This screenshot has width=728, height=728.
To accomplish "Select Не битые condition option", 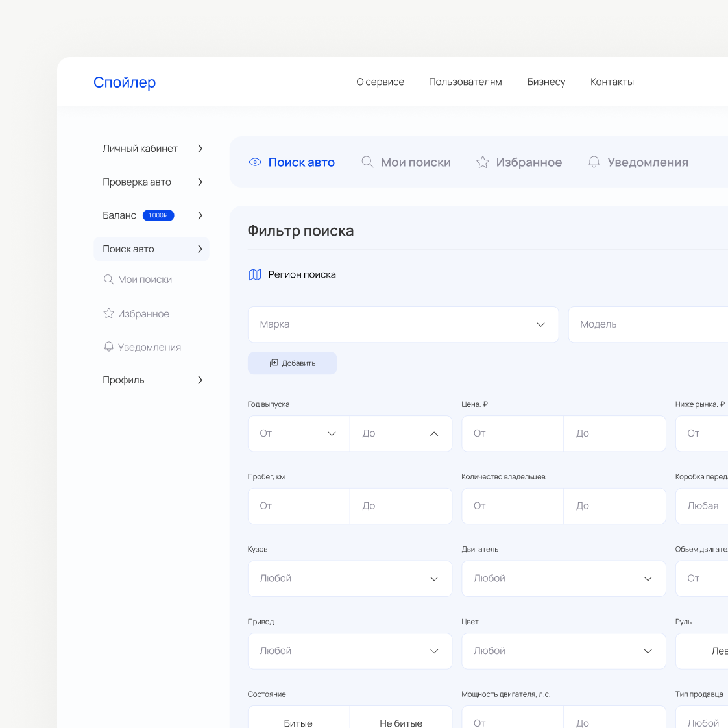I will pos(401,718).
